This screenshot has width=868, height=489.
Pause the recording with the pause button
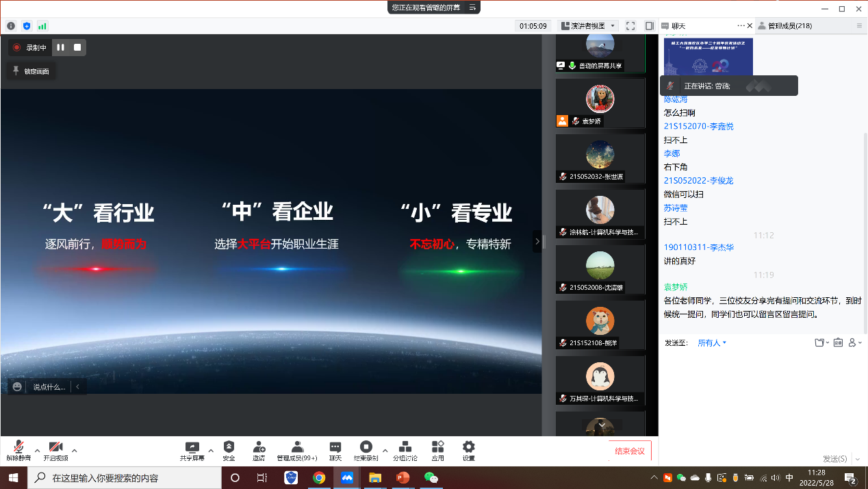tap(61, 47)
